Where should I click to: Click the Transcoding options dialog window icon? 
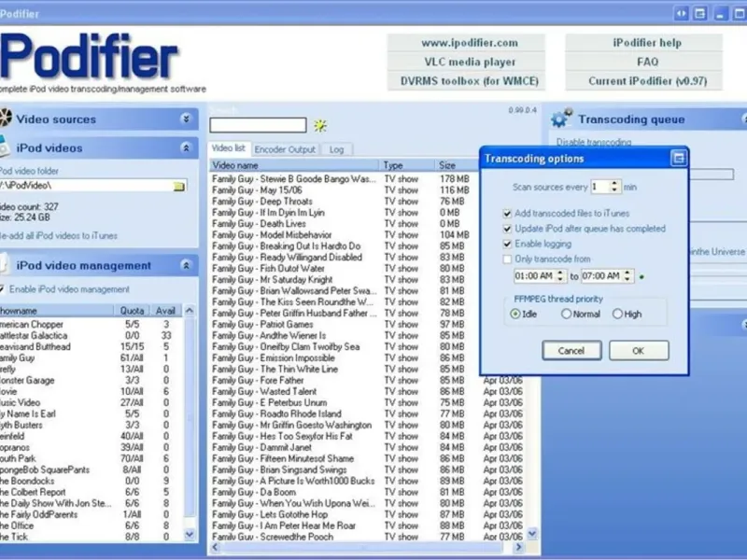click(678, 159)
